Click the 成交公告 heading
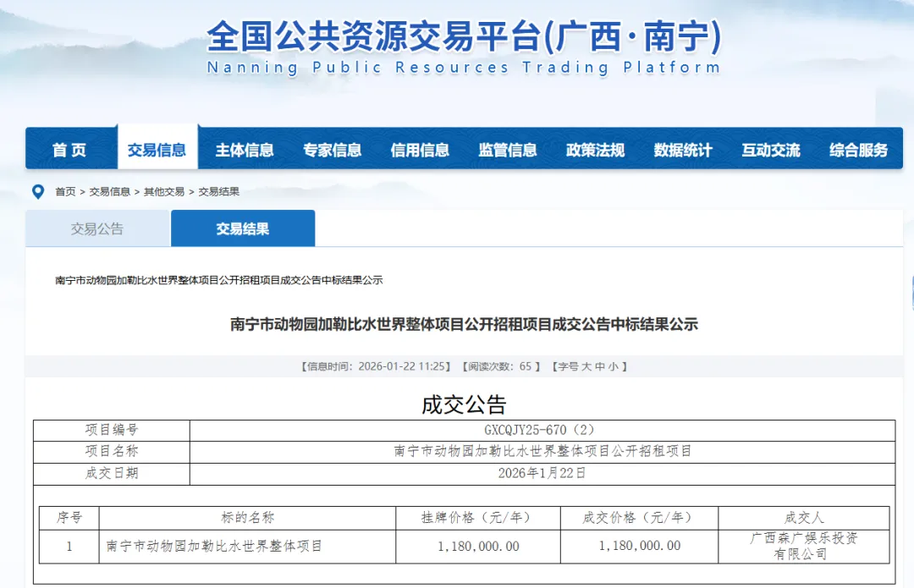 (464, 404)
